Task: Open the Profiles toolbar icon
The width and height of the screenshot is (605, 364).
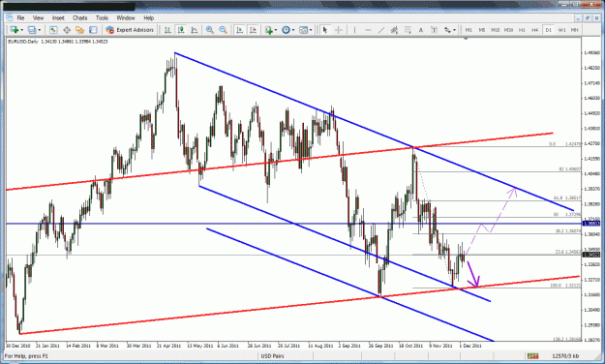Action: pos(32,30)
